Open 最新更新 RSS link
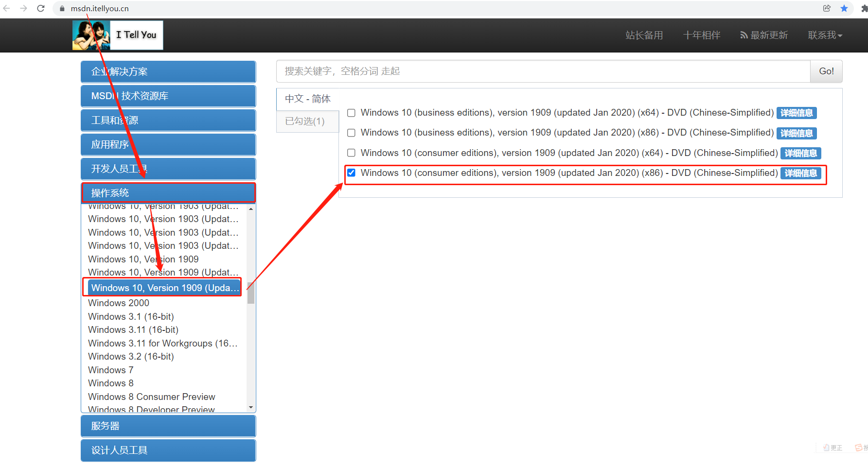 tap(764, 35)
